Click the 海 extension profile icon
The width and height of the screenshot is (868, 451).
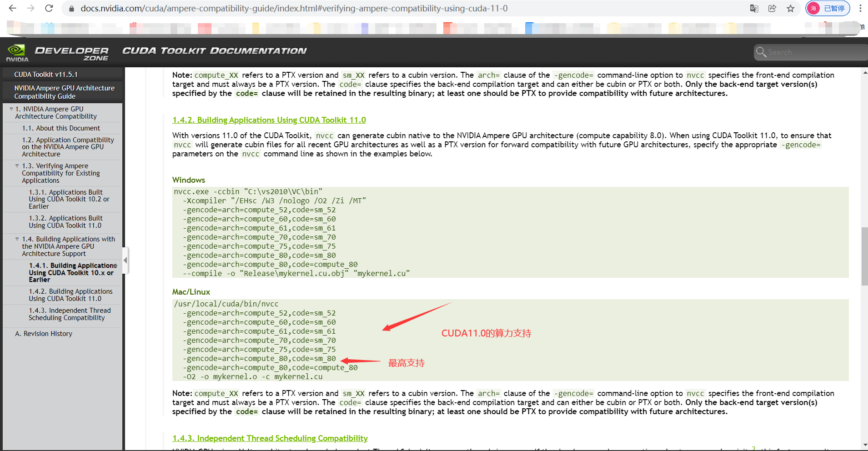(812, 8)
